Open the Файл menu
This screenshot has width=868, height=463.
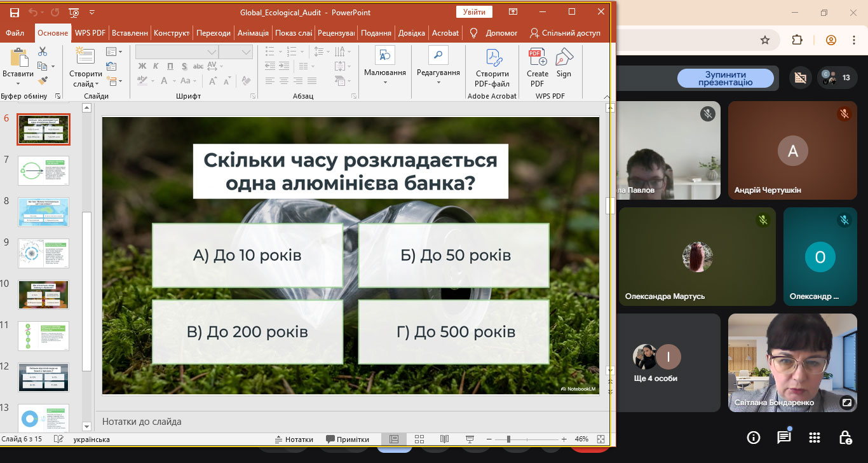[x=15, y=33]
